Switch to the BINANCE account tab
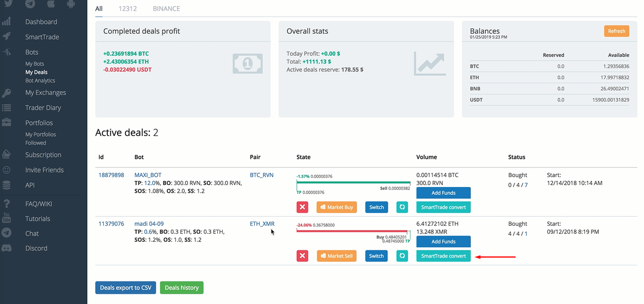Viewport: 644px width, 304px height. tap(166, 9)
